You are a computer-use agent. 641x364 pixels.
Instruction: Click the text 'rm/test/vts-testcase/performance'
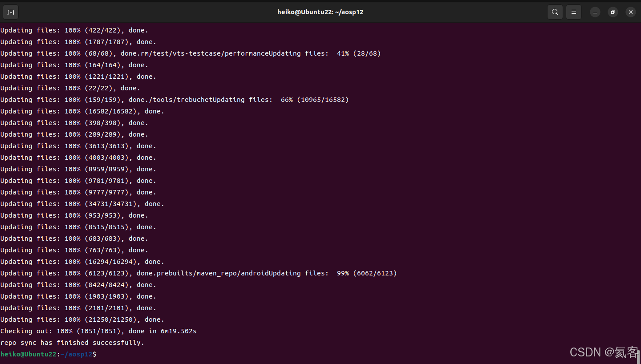[x=204, y=53]
